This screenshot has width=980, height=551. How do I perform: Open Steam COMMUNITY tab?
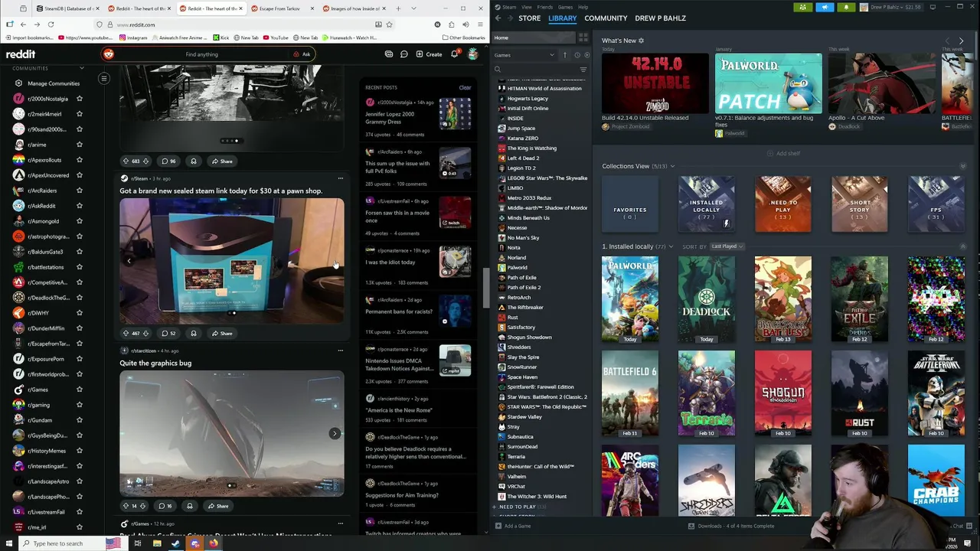click(606, 18)
